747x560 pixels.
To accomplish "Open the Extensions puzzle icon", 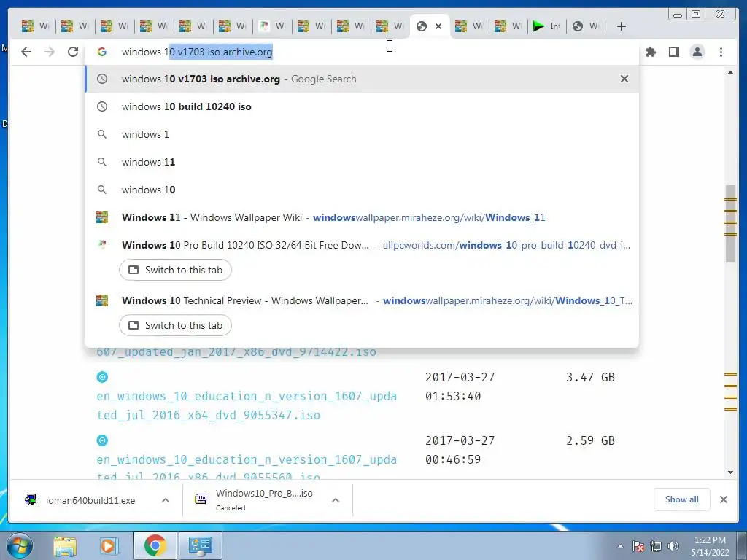I will [x=650, y=52].
